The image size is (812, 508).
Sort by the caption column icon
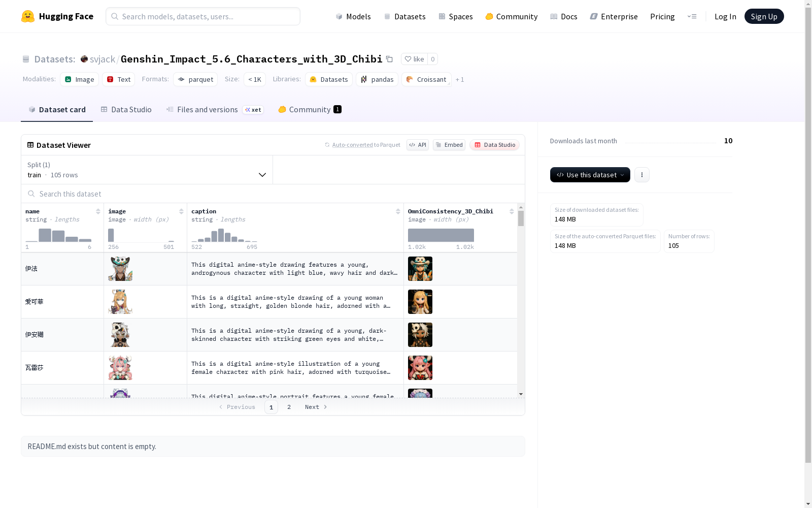click(398, 211)
